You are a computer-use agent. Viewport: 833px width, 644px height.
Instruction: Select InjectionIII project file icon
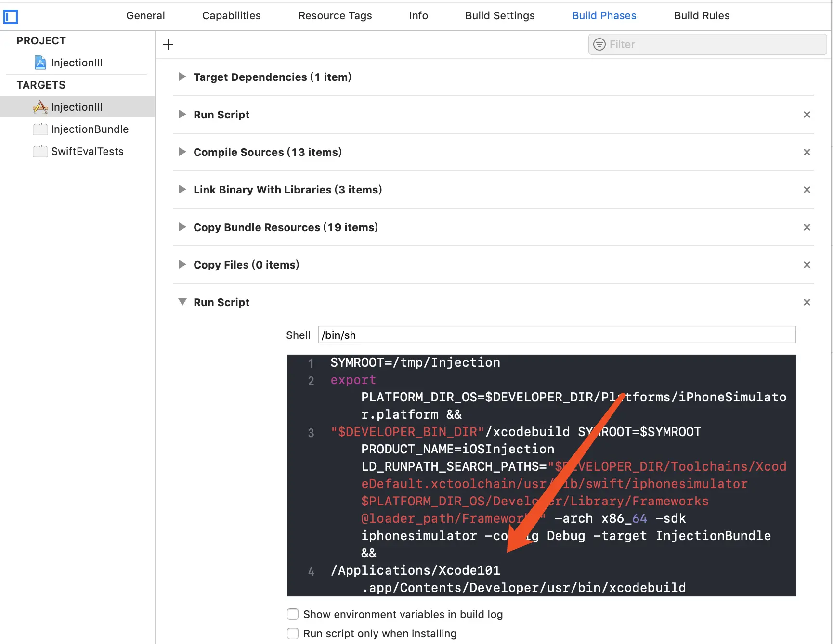point(40,63)
